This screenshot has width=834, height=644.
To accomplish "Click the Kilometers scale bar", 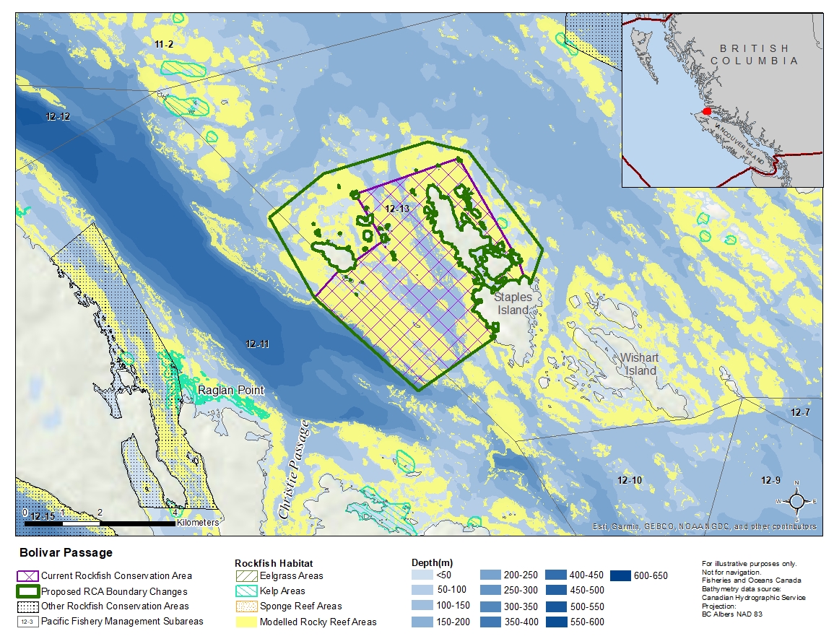I will point(101,522).
